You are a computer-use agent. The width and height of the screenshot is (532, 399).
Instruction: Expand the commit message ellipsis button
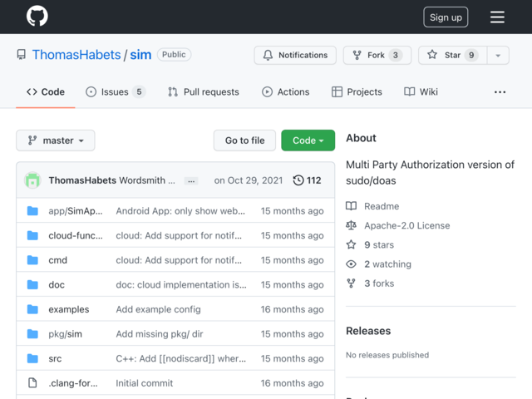tap(191, 181)
